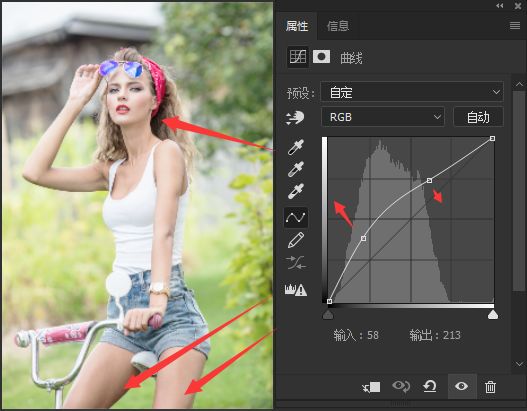Click the 输入 value 58
The width and height of the screenshot is (527, 411).
pos(373,335)
